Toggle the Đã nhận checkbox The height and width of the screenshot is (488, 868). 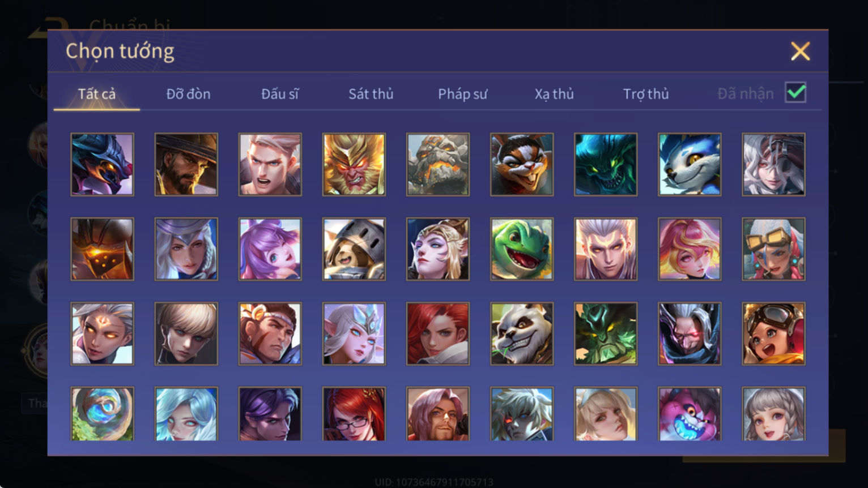[795, 92]
